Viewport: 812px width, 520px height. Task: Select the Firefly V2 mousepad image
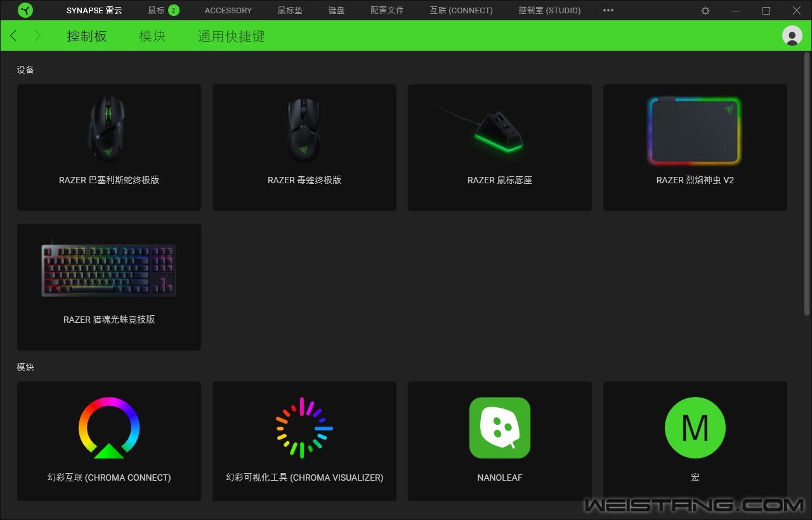click(695, 131)
